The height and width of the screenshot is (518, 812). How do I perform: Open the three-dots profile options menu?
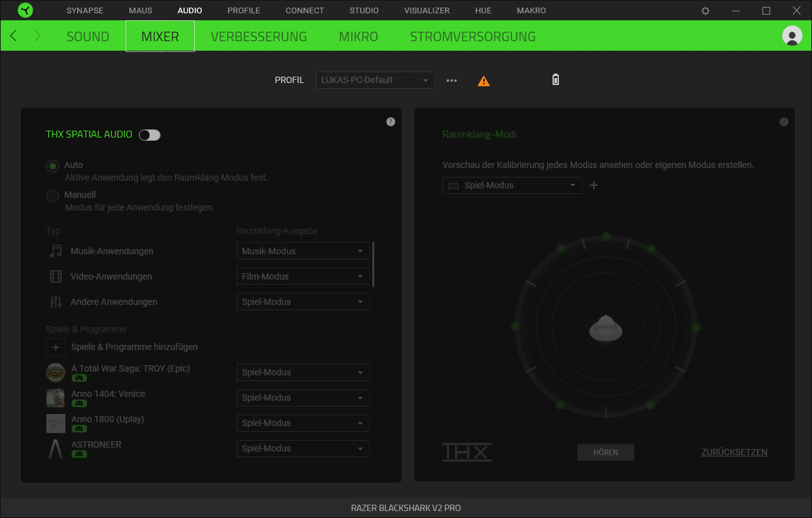tap(452, 81)
